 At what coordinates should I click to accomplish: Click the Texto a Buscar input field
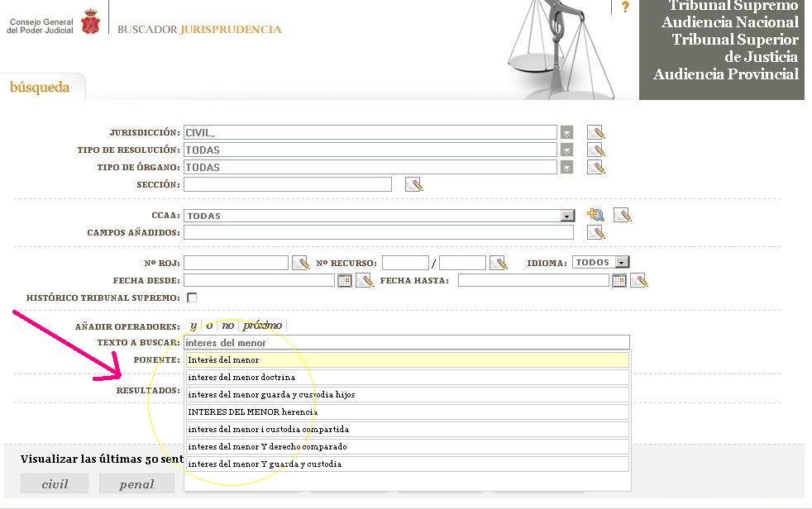click(x=406, y=342)
